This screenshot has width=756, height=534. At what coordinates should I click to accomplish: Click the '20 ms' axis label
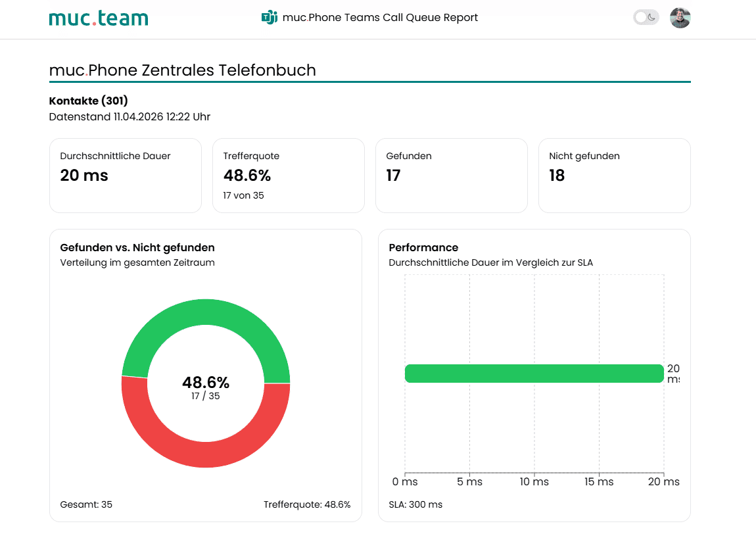(664, 481)
